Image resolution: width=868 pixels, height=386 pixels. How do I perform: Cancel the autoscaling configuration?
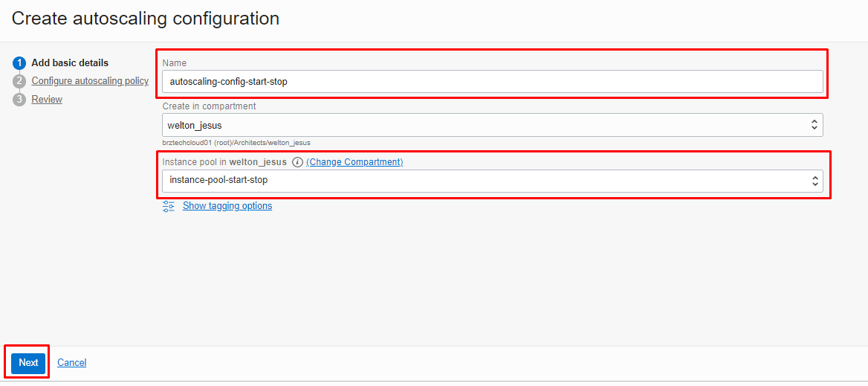(71, 363)
